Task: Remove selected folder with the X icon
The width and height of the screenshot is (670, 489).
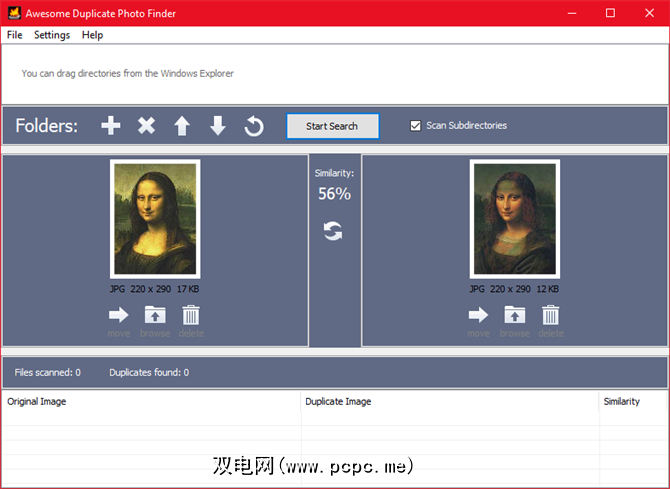Action: (x=146, y=126)
